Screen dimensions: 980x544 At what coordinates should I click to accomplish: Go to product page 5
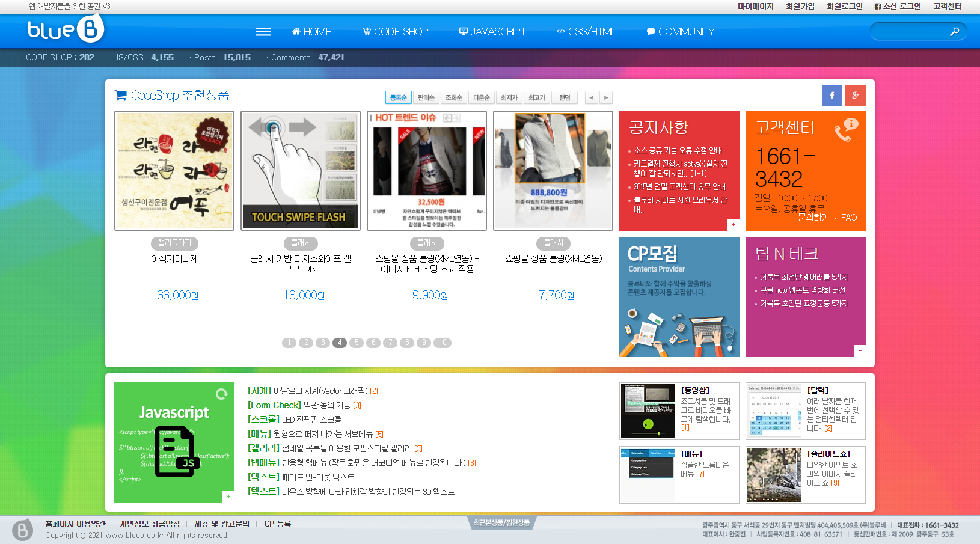point(357,343)
